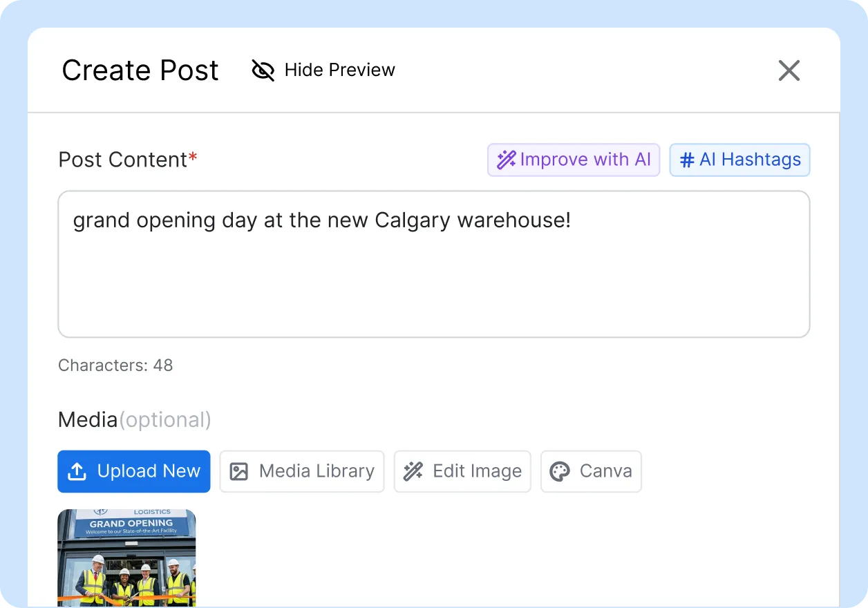Click the Characters: 48 counter

click(x=115, y=365)
